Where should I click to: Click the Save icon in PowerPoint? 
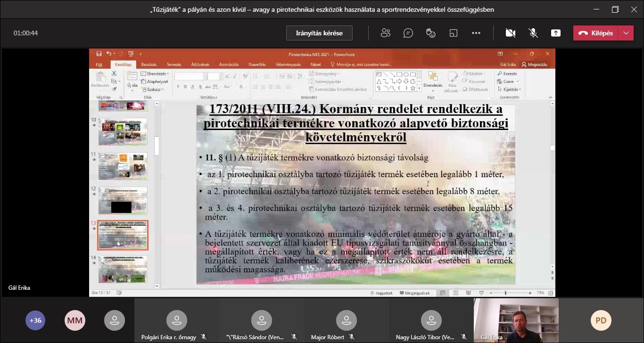pos(99,54)
